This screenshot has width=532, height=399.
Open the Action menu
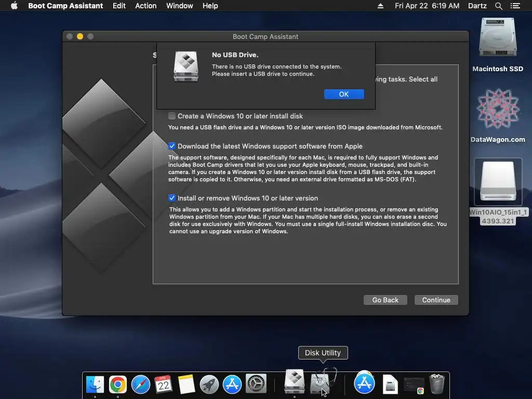(146, 6)
